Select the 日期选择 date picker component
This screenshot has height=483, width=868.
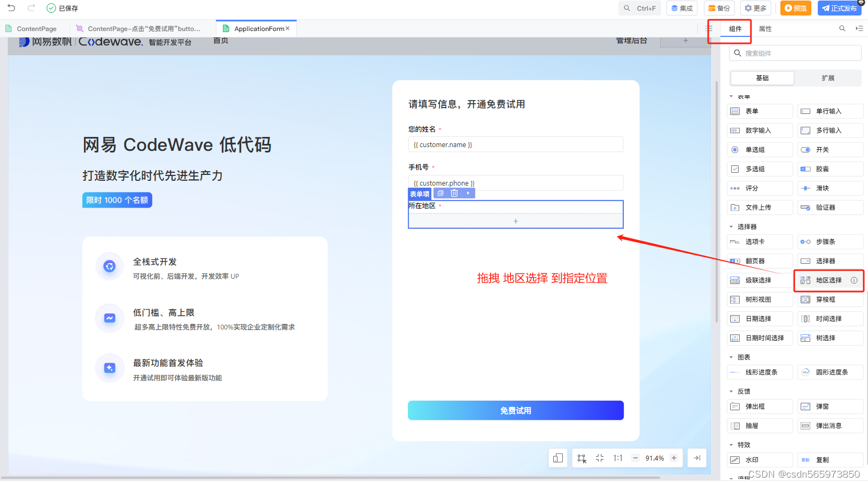point(760,319)
